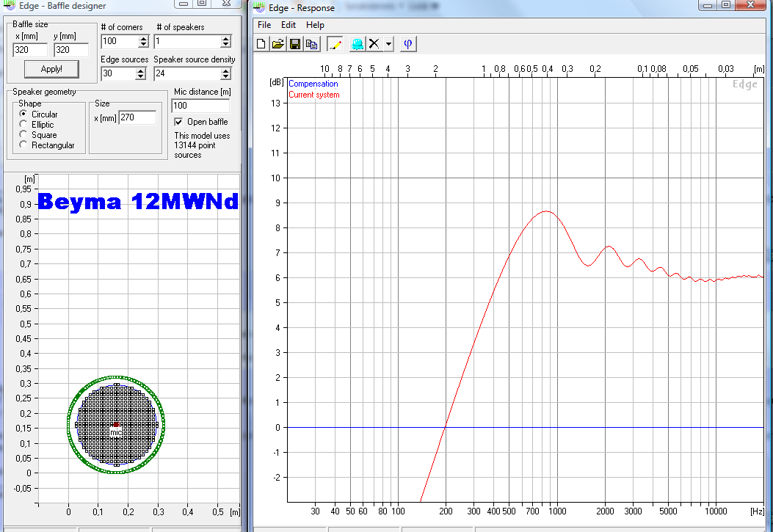The height and width of the screenshot is (532, 773).
Task: Open the File menu
Action: point(264,25)
